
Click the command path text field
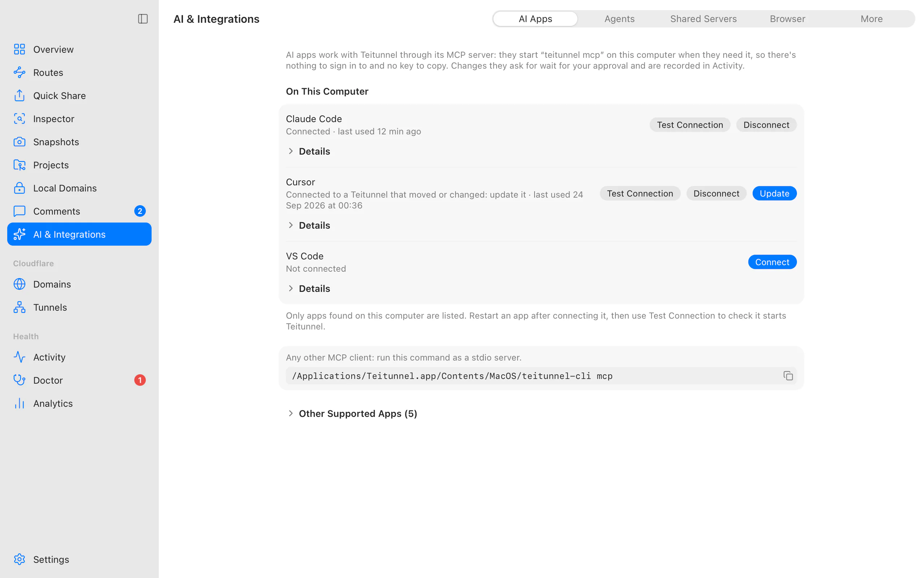coord(541,376)
